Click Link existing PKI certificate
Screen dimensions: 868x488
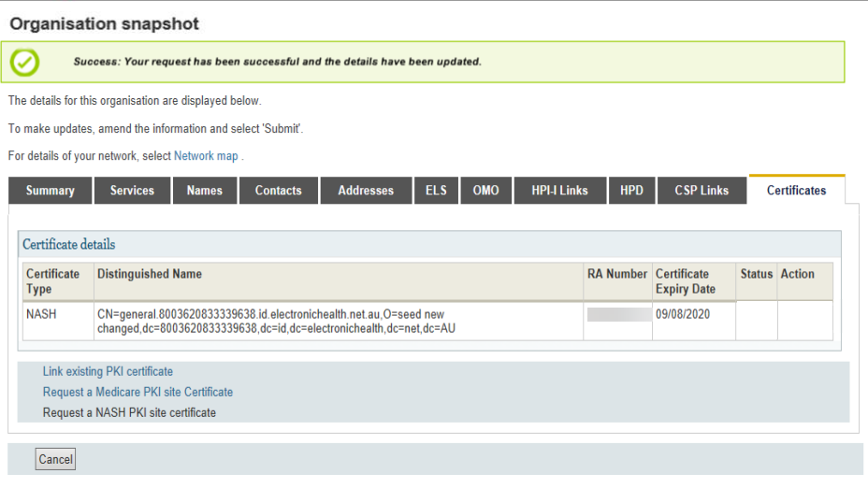108,372
